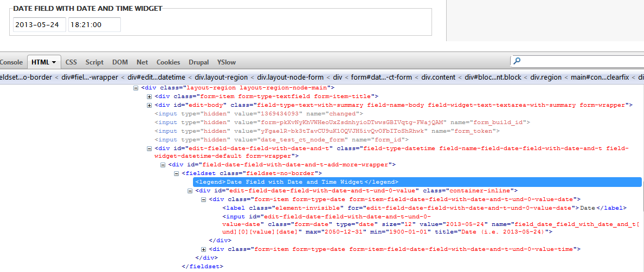The height and width of the screenshot is (272, 644).
Task: Expand the form-item-title div node
Action: point(150,96)
